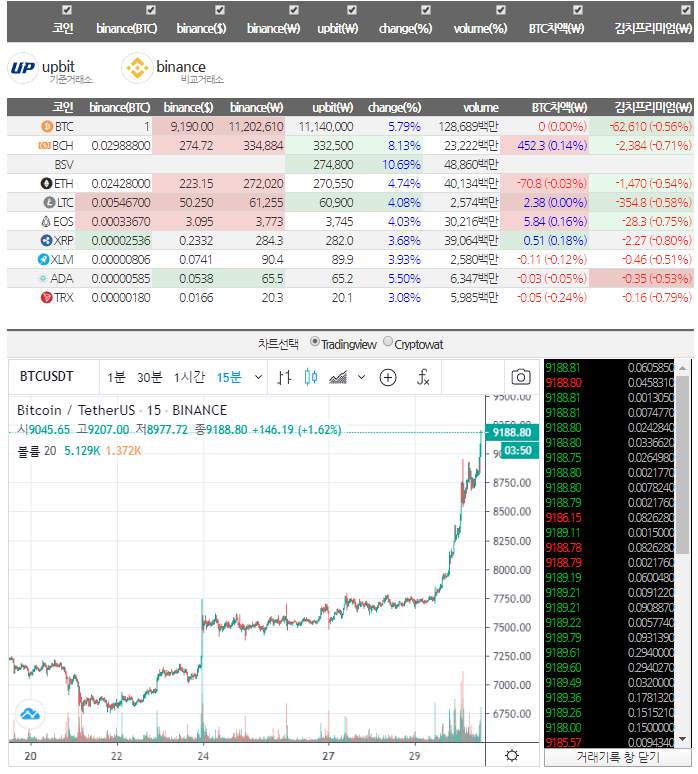Click the trade list scroll down arrow
The image size is (698, 774).
(683, 739)
